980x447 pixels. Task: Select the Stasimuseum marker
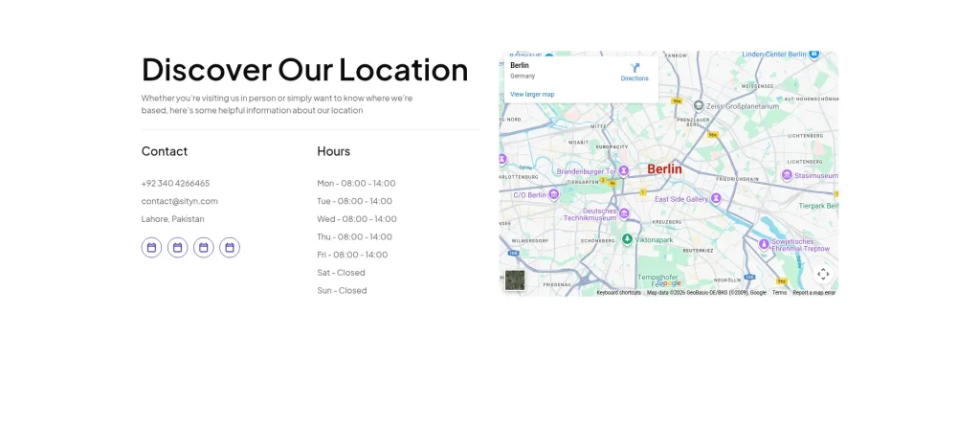(787, 175)
